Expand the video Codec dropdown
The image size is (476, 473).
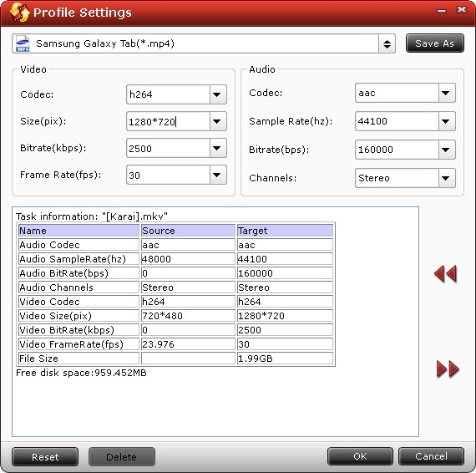217,94
